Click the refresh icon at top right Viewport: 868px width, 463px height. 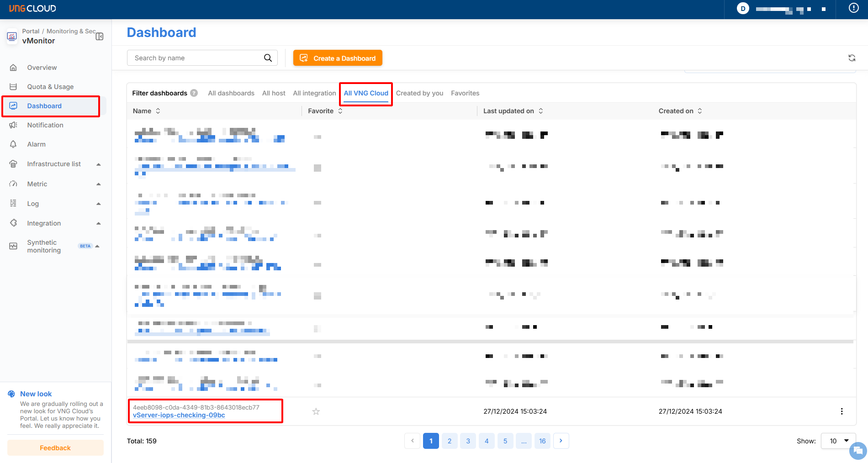[x=852, y=58]
